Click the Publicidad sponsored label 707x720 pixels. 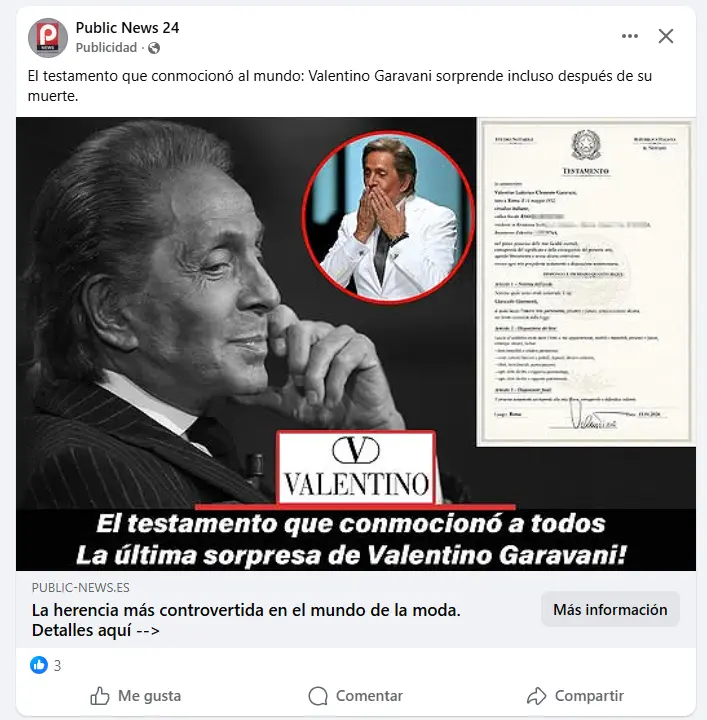pyautogui.click(x=106, y=48)
